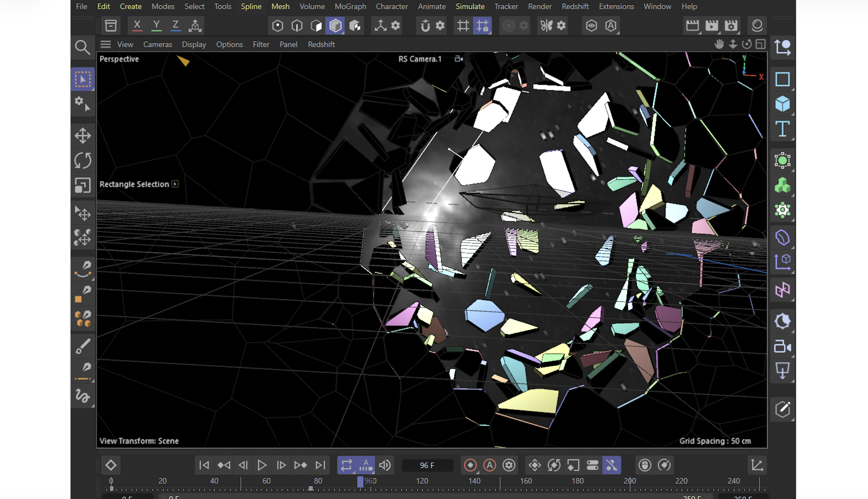Go to end of animation

(x=320, y=465)
